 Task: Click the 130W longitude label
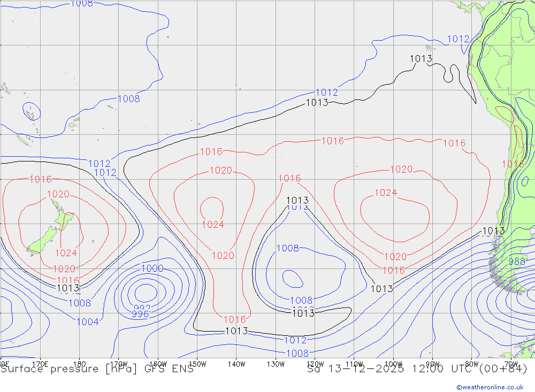pyautogui.click(x=276, y=364)
